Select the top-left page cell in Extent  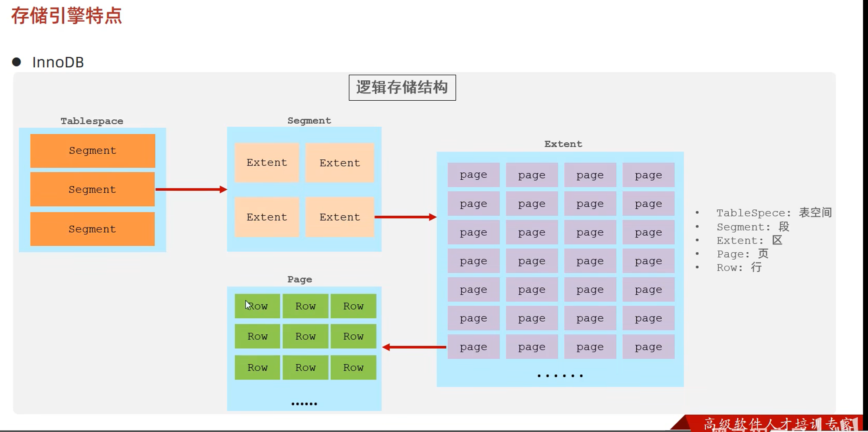point(473,175)
